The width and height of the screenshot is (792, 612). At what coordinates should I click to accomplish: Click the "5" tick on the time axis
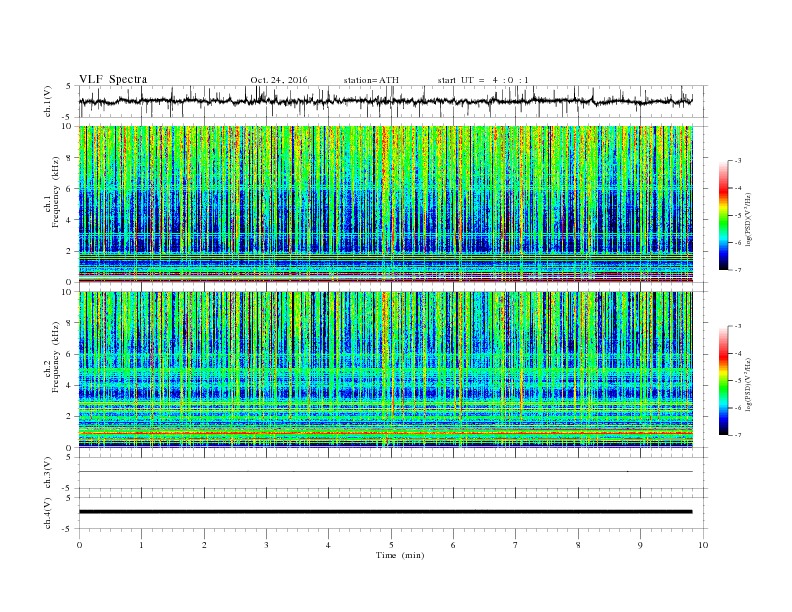pos(391,545)
